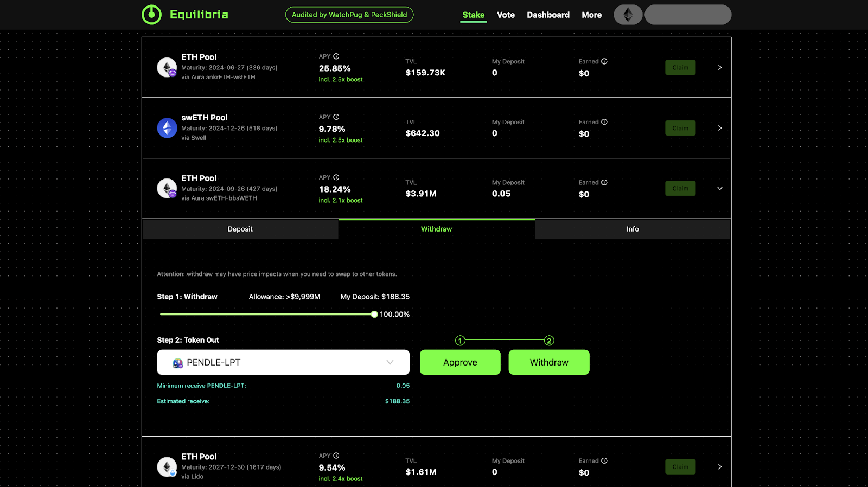Click the via Aura ankrETH-wstETH text
This screenshot has height=487, width=868.
(x=218, y=77)
